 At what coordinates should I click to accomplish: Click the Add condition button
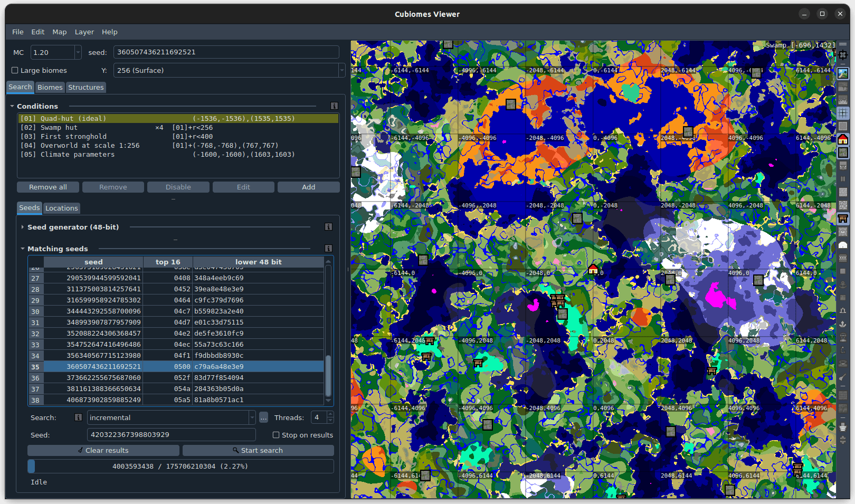click(x=309, y=187)
